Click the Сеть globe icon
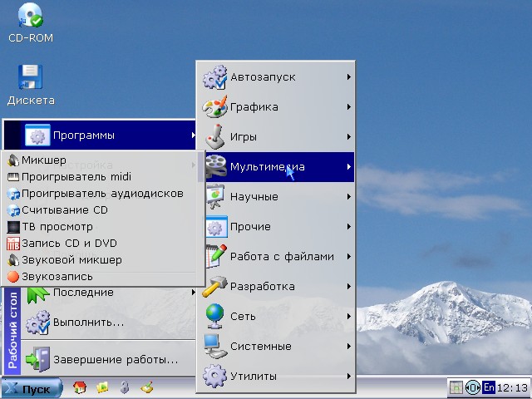The width and height of the screenshot is (532, 399). point(214,316)
